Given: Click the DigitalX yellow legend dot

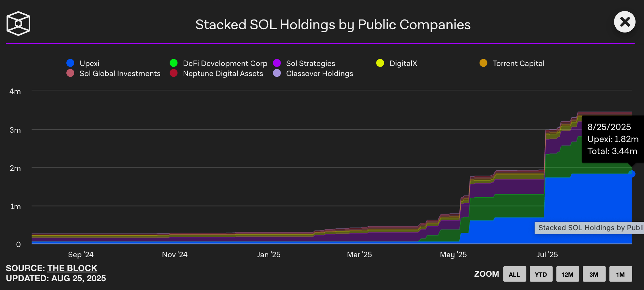Looking at the screenshot, I should tap(380, 63).
